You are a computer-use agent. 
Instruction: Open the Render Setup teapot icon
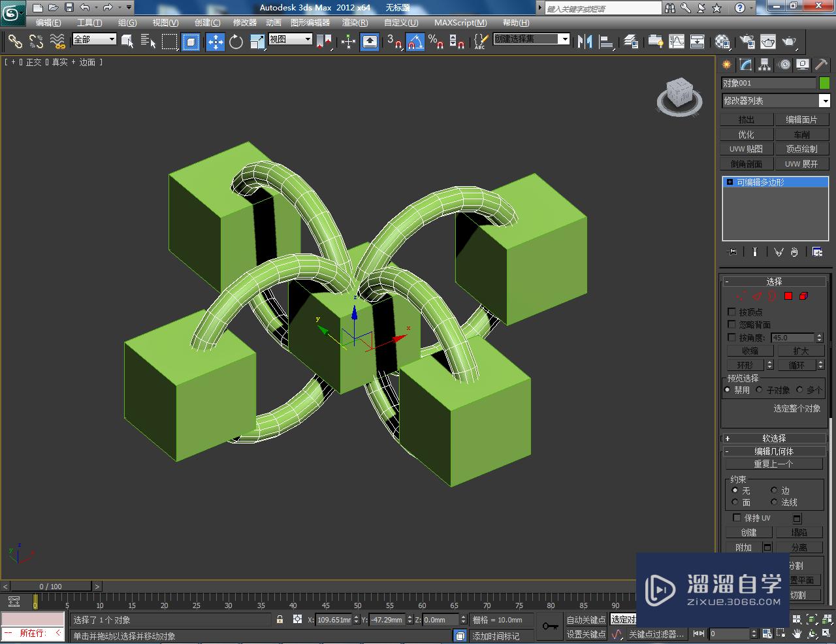click(747, 41)
